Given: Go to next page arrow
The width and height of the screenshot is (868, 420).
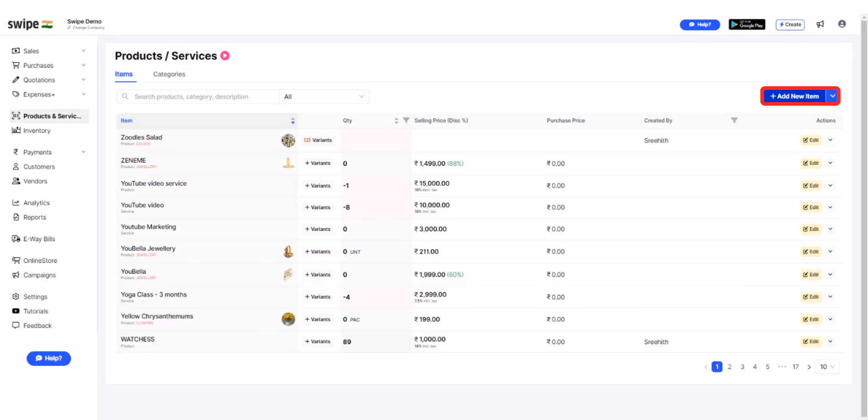Looking at the screenshot, I should click(x=809, y=367).
